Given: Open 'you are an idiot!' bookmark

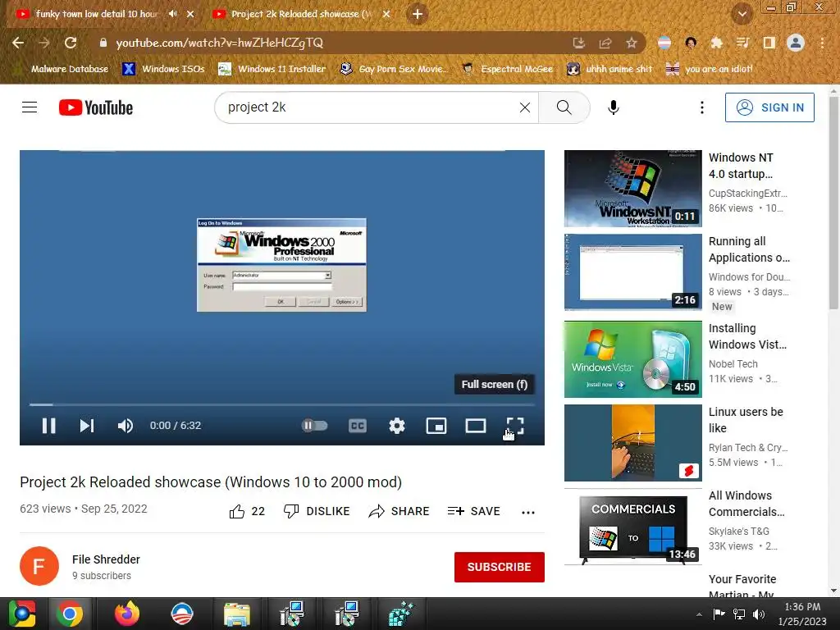Looking at the screenshot, I should [709, 69].
